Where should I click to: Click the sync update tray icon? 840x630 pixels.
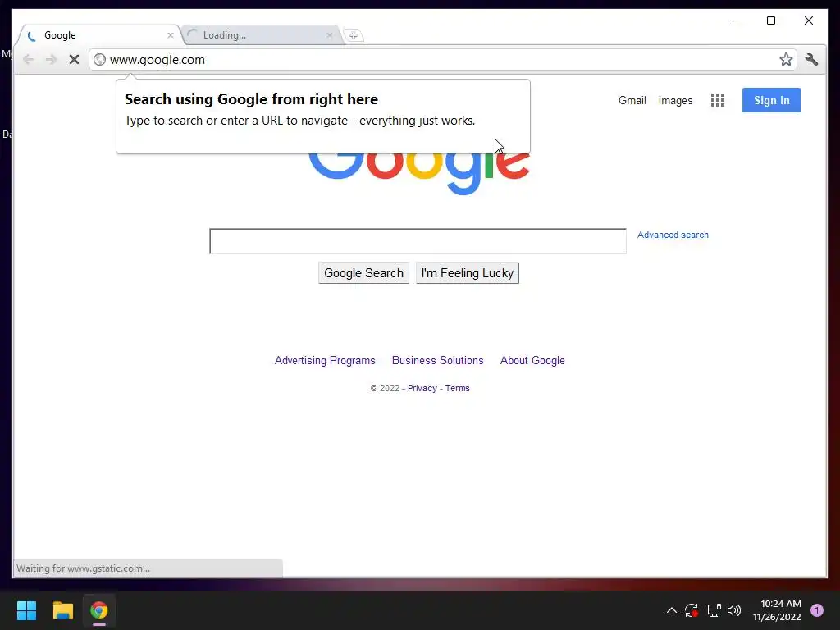point(691,610)
